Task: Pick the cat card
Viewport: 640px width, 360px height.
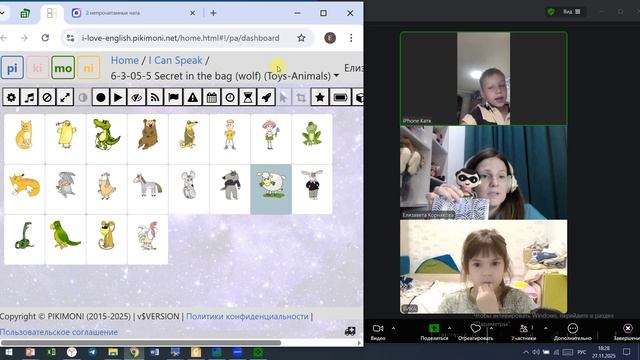Action: tap(24, 139)
